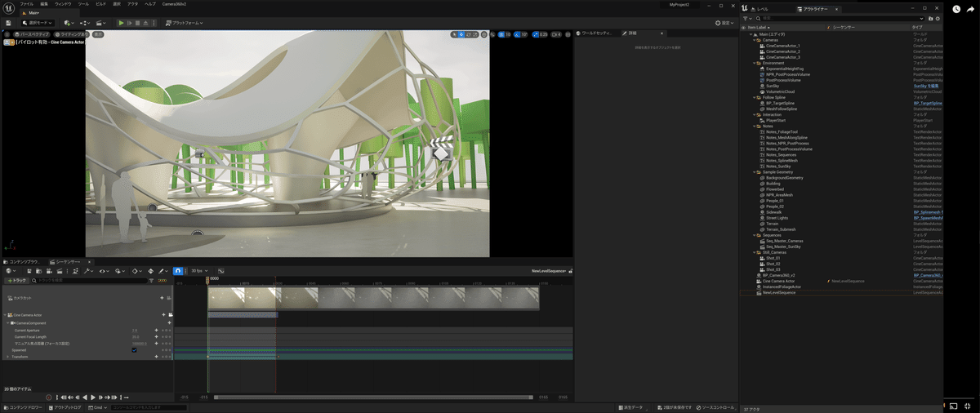Collapse the CameraComponent track

click(8, 323)
